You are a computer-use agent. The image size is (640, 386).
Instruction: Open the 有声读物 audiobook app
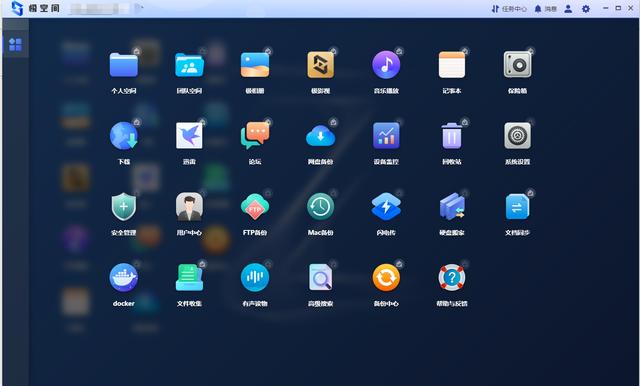255,277
